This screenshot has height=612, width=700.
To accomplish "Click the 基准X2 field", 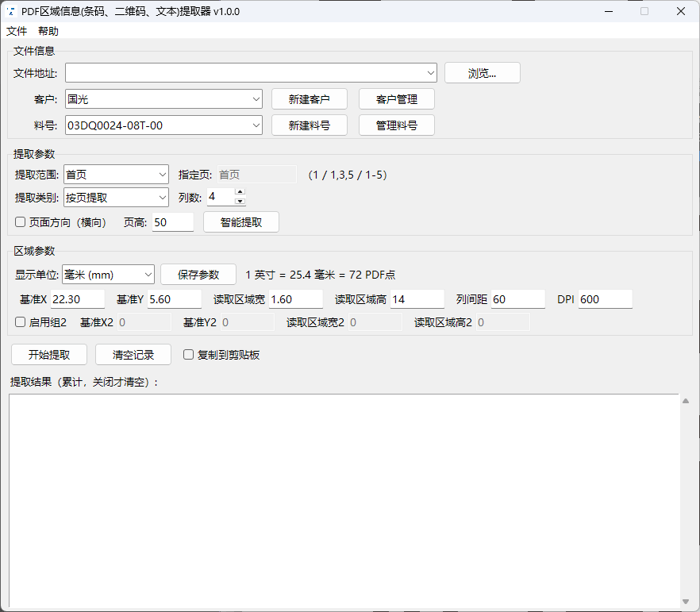I will (144, 322).
